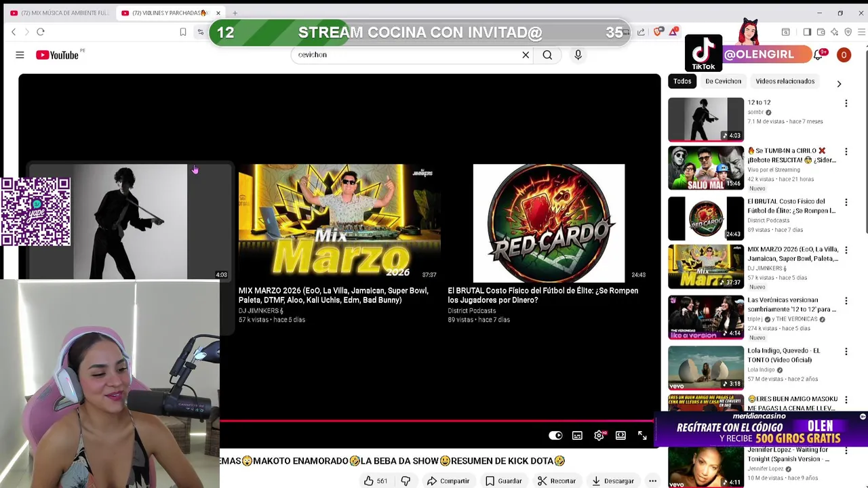Open a new browser tab
Screen dimensions: 868x488
coord(235,13)
